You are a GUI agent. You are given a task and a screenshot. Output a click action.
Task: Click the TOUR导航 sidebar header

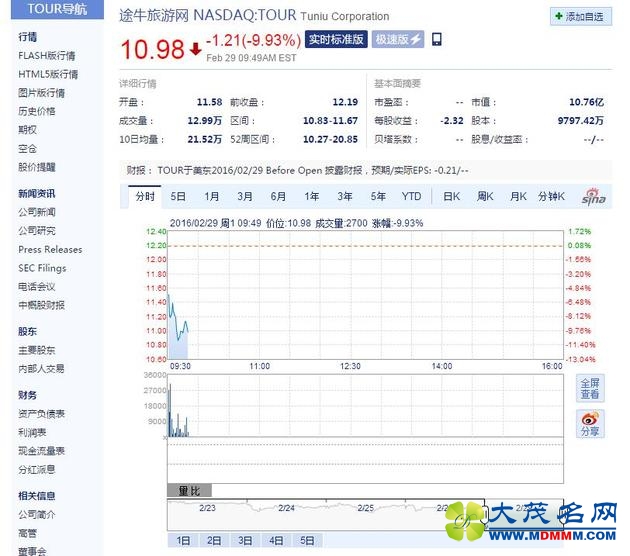(x=57, y=9)
